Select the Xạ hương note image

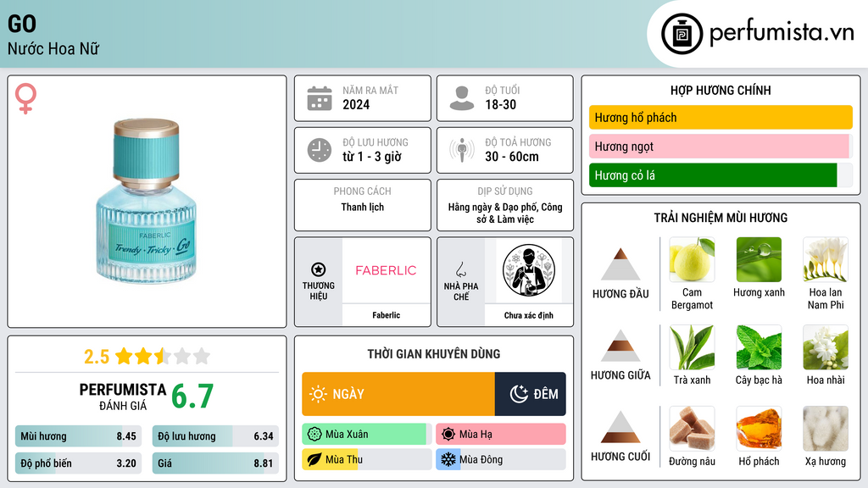(826, 429)
